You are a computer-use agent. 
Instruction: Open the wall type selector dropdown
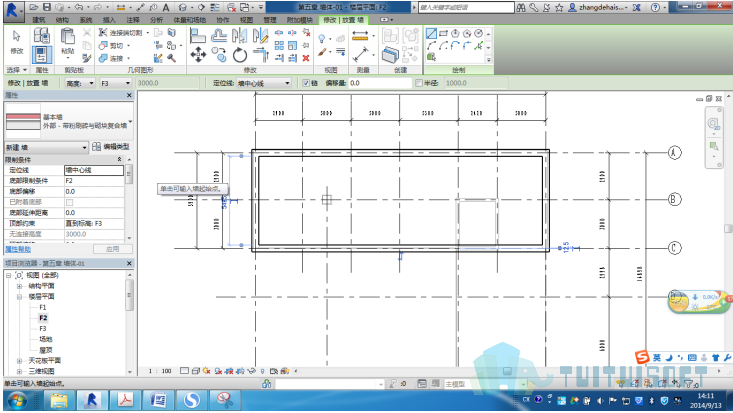[x=130, y=122]
